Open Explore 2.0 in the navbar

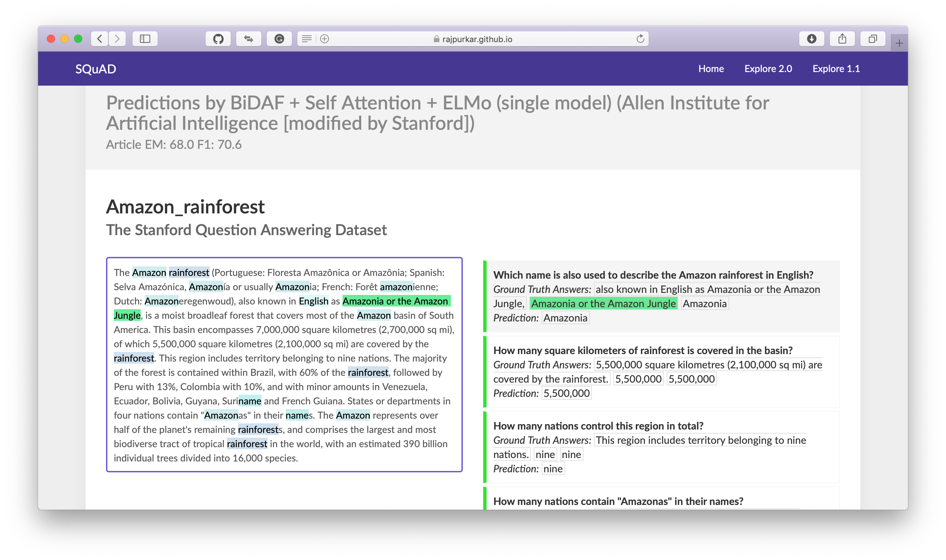(768, 69)
